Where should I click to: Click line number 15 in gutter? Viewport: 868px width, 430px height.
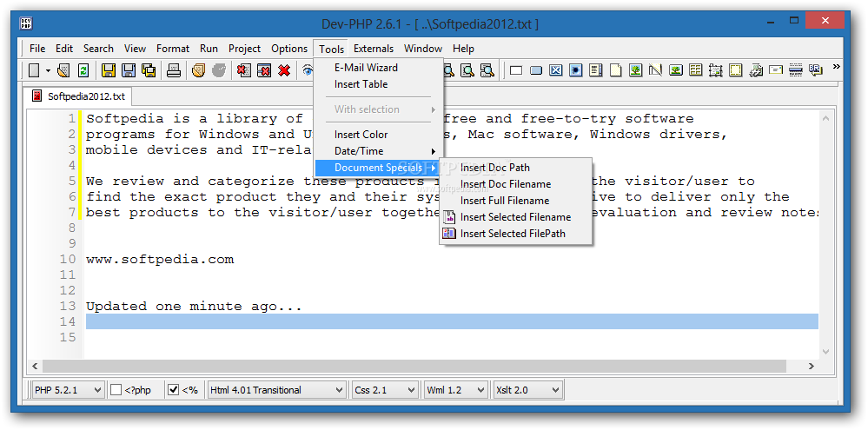pos(68,338)
